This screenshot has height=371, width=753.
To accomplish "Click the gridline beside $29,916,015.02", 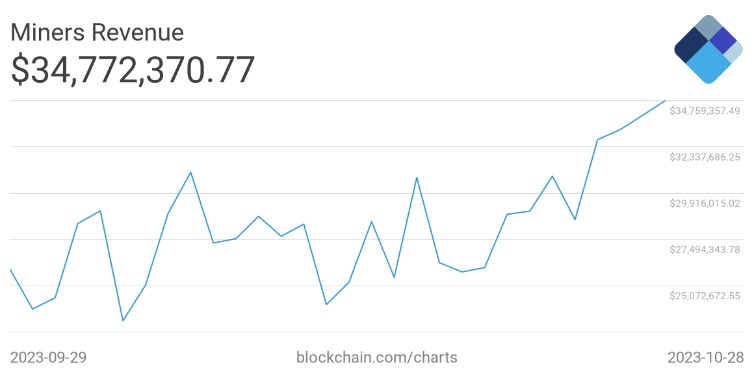I will (376, 193).
